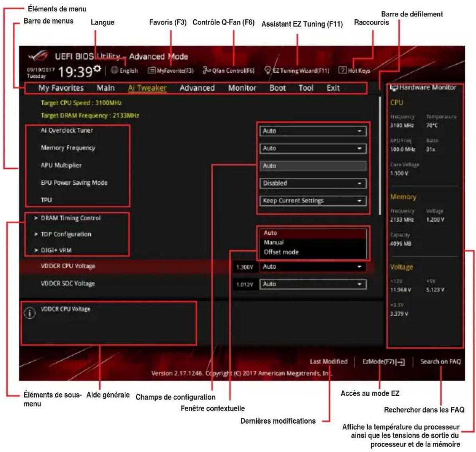Click EzMode(F7) button

tap(383, 362)
